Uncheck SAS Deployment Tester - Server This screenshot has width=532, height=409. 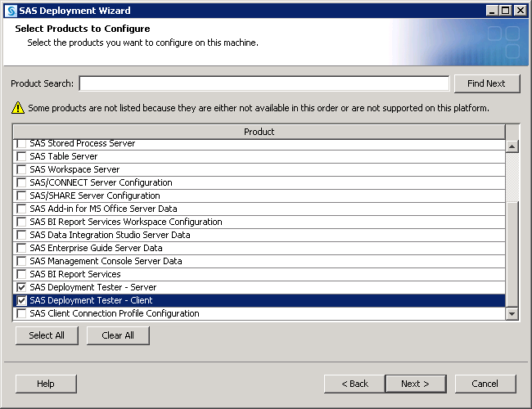(21, 287)
